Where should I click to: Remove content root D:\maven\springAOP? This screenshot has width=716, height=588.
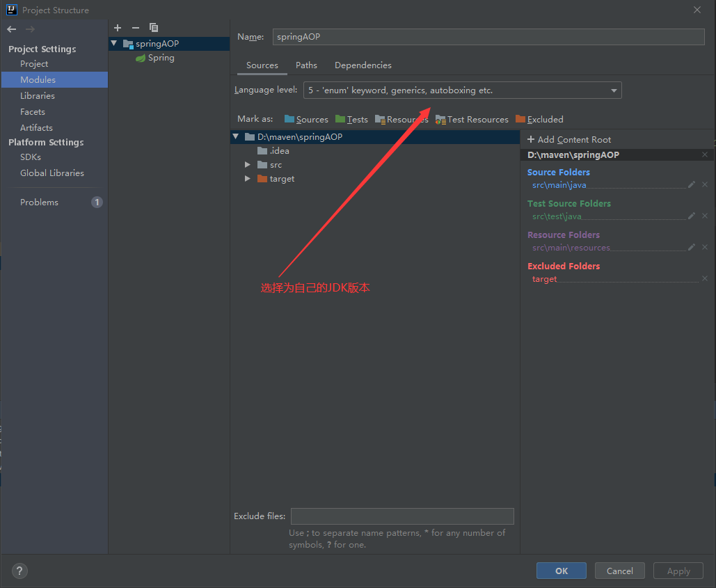705,154
